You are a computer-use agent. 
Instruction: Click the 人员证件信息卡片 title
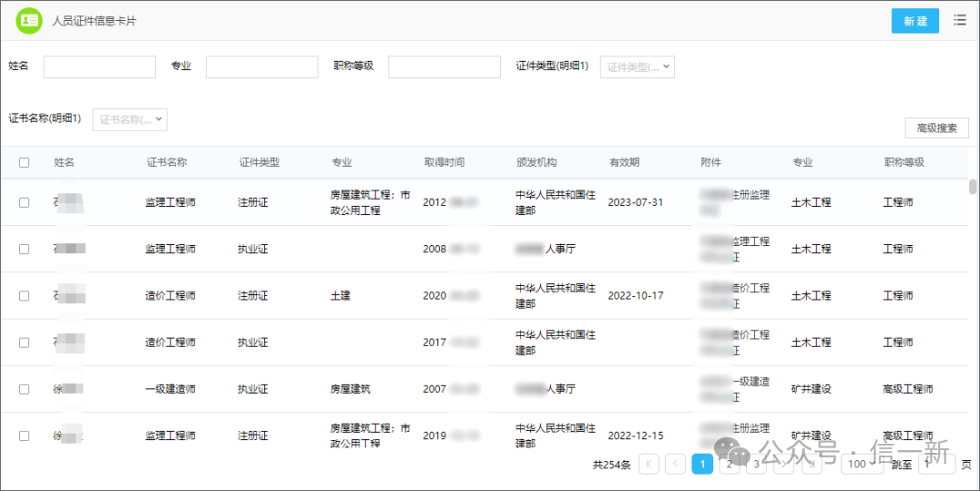pyautogui.click(x=93, y=21)
